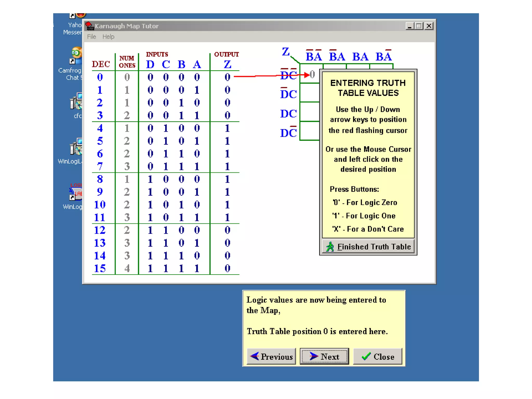
Task: Click the green running man icon
Action: point(330,247)
